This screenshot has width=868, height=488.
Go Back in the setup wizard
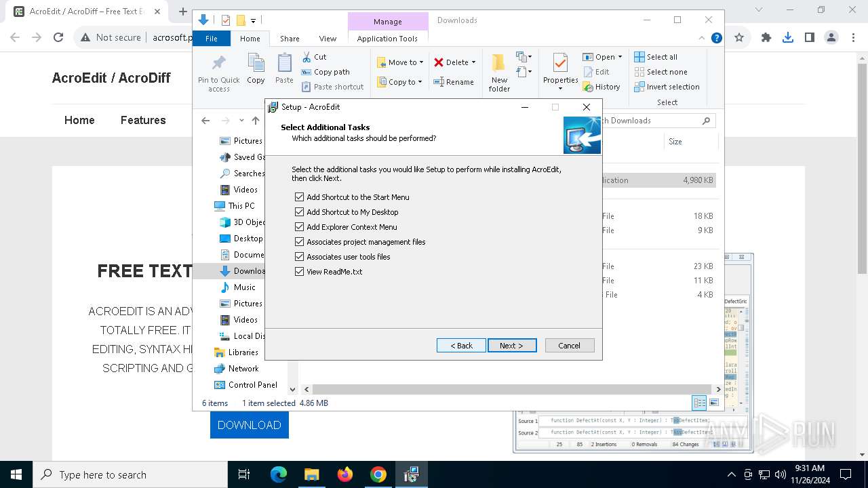(x=461, y=346)
